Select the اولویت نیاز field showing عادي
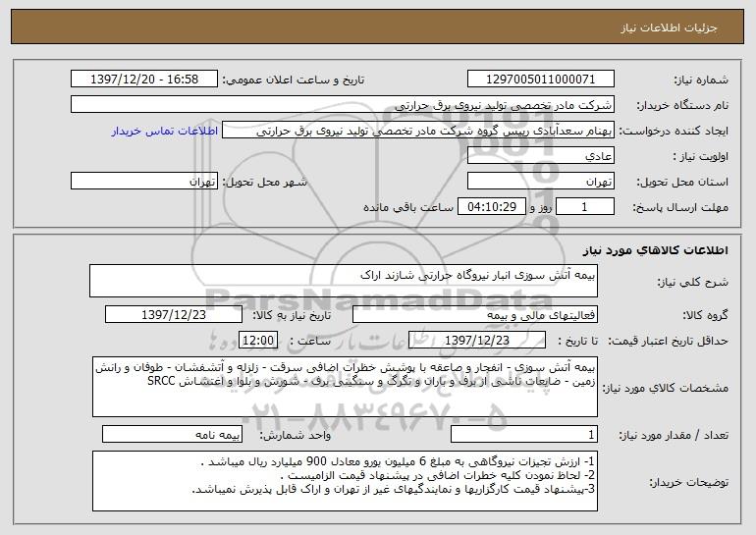The image size is (756, 535). point(540,156)
